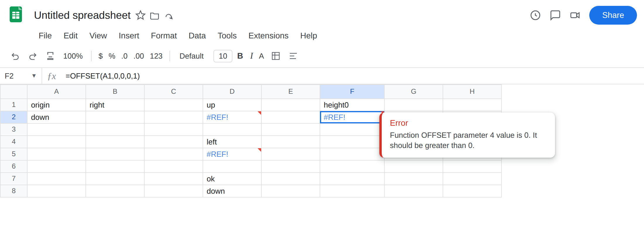Screen dimensions: 644x252
Task: Open the borders tool
Action: click(276, 56)
